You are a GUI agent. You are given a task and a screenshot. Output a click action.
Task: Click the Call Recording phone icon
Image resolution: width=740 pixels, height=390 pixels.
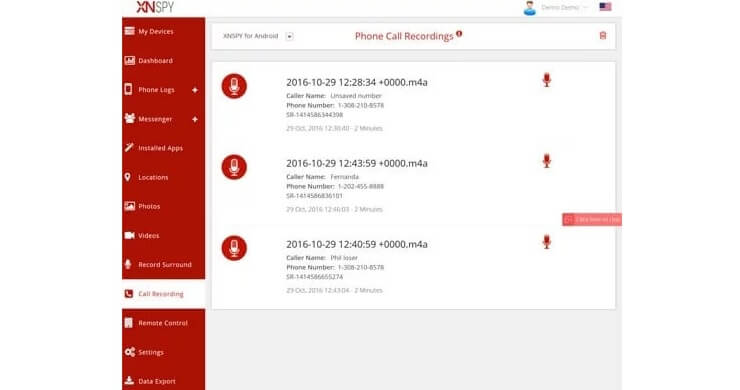(128, 294)
